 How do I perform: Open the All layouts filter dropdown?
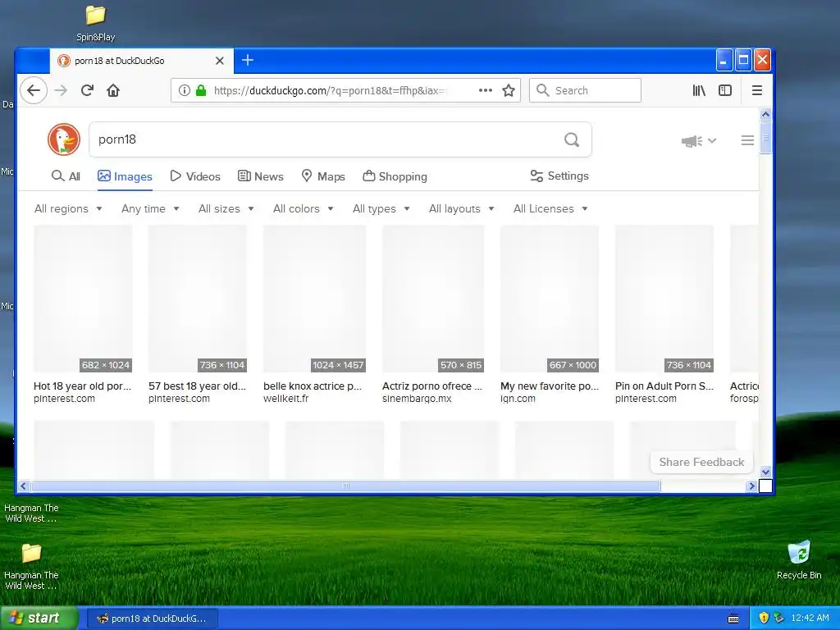[461, 208]
